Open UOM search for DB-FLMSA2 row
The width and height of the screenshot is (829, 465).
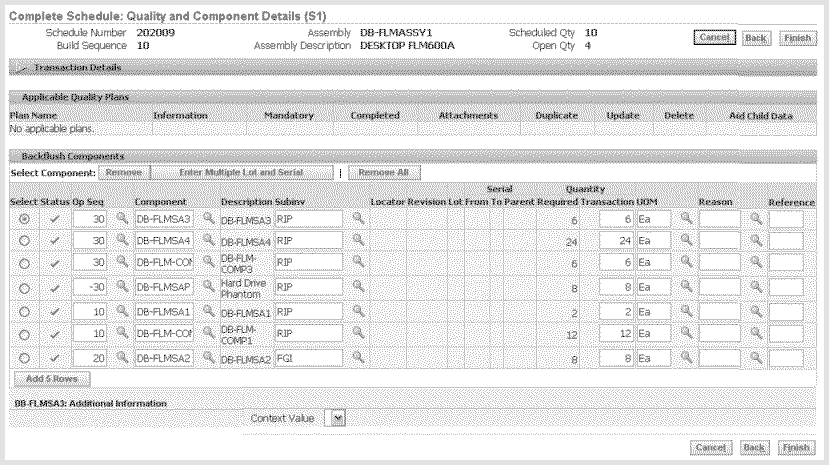click(x=686, y=357)
